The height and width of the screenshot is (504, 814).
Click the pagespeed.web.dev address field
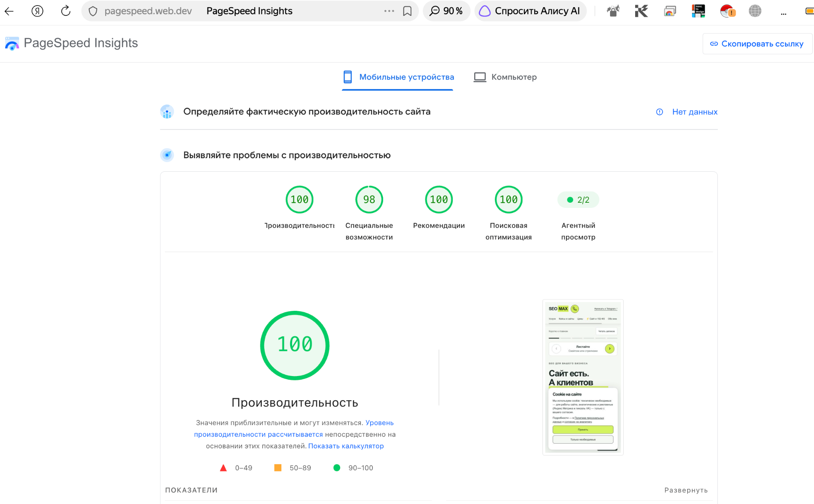(148, 11)
